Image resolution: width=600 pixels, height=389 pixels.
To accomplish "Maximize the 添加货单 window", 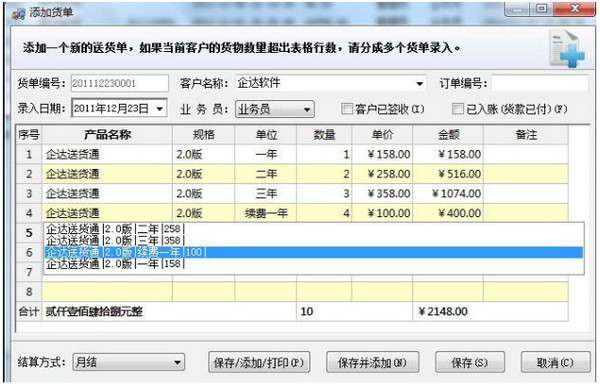I will (541, 9).
